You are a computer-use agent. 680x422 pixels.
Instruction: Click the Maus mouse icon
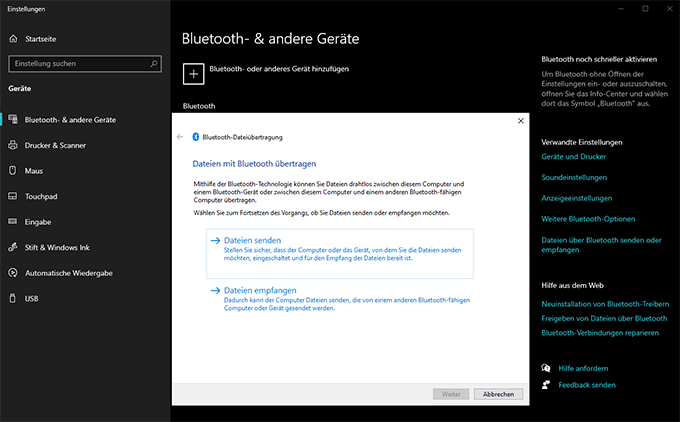click(13, 170)
